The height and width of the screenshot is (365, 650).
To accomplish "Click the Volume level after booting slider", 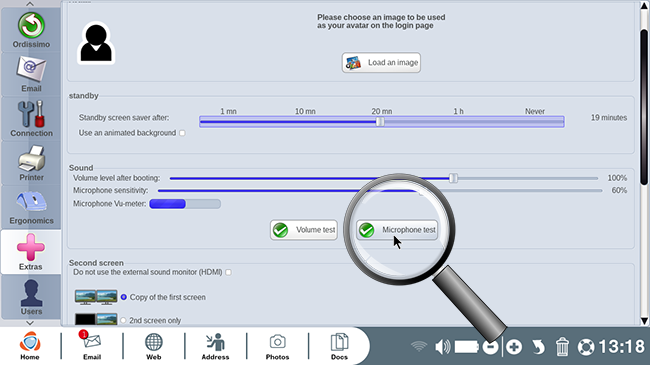I will coord(384,178).
